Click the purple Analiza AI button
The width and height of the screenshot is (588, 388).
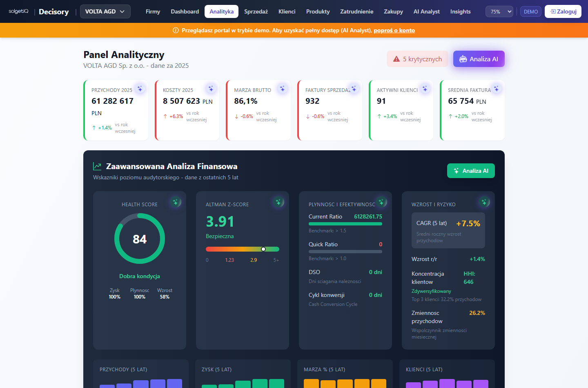479,59
